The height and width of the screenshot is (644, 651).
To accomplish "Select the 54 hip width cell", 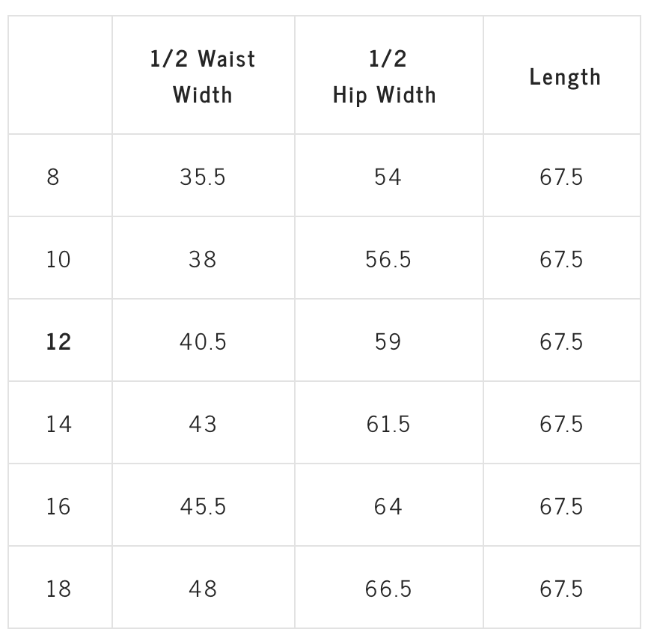I will pyautogui.click(x=388, y=177).
